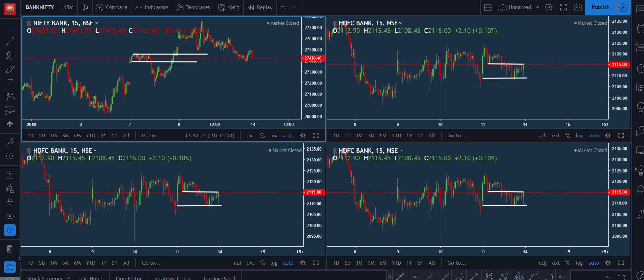Select the arrow up icon tool

pyautogui.click(x=10, y=124)
